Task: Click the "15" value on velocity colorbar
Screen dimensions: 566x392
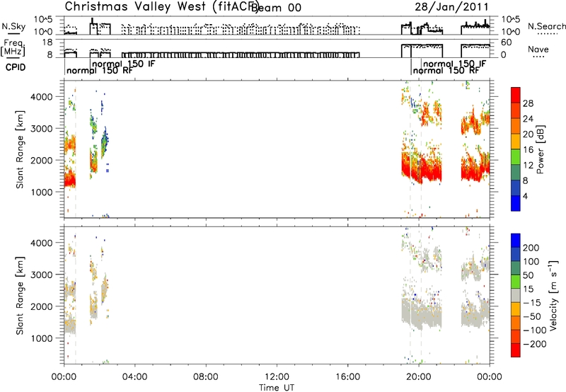Action: pyautogui.click(x=528, y=289)
